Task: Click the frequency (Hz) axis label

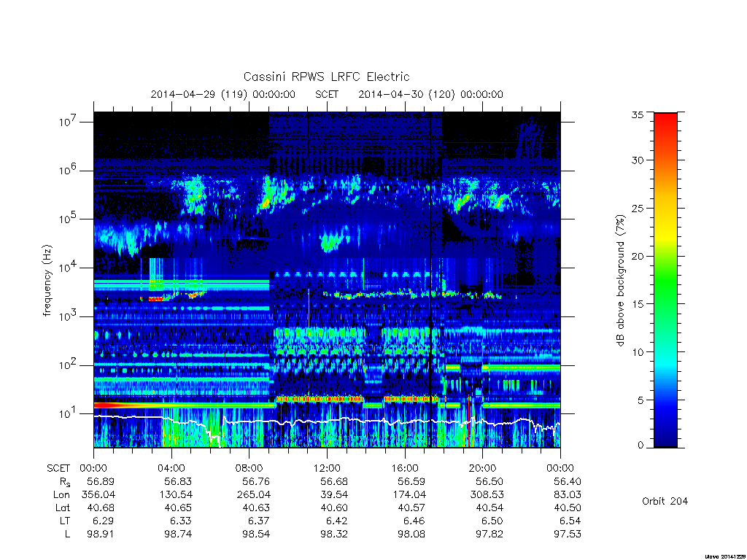Action: tap(47, 281)
